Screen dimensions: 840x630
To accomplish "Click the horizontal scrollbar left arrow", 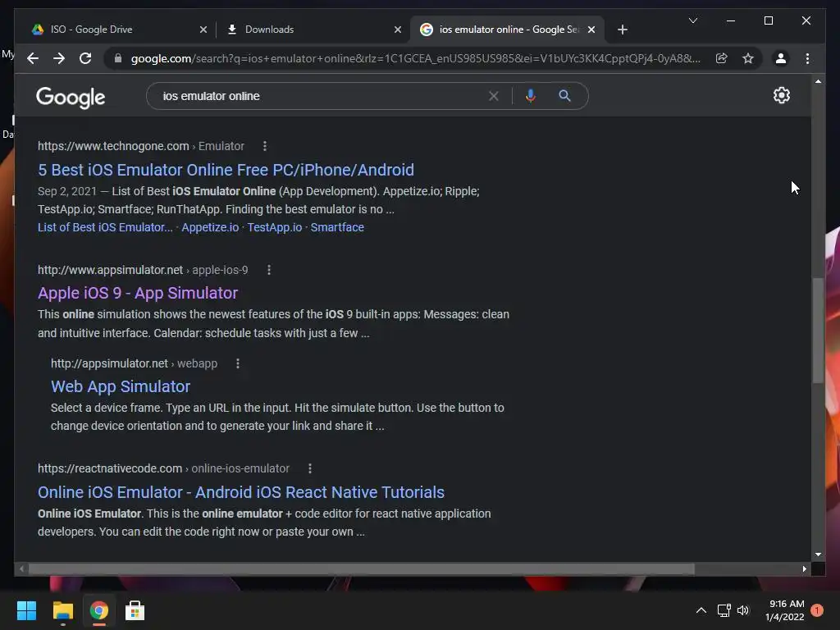I will [21, 569].
